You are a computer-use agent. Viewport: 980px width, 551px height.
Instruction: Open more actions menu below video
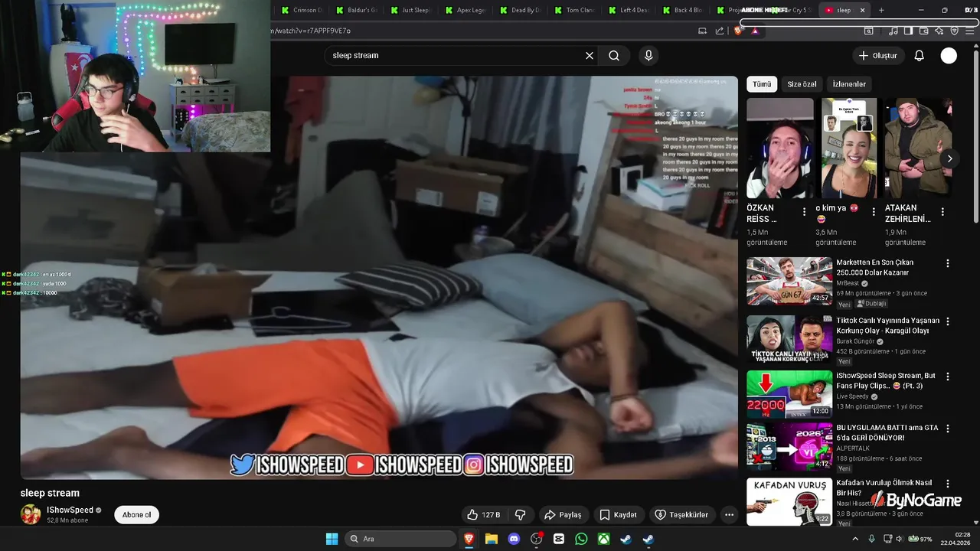click(x=729, y=515)
